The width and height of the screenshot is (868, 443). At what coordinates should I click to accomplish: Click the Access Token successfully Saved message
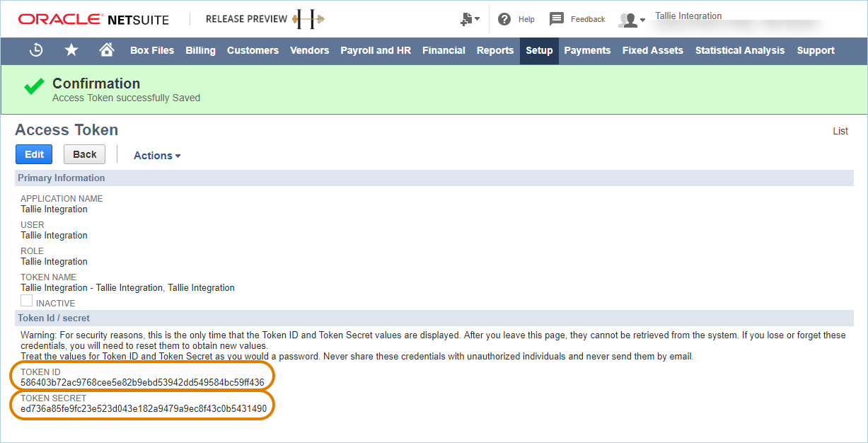(126, 98)
